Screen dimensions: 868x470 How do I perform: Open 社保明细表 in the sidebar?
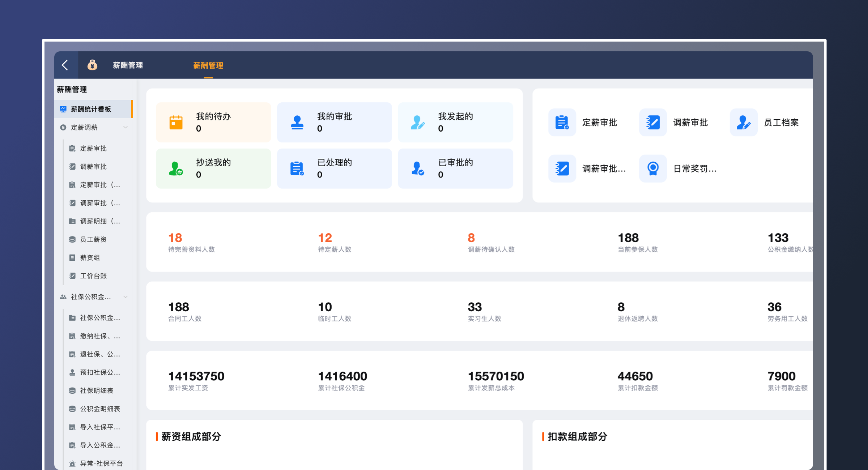click(97, 390)
